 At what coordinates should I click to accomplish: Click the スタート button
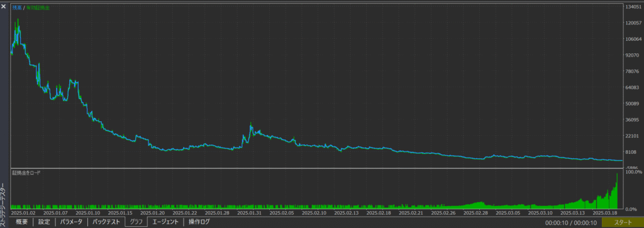(x=623, y=222)
